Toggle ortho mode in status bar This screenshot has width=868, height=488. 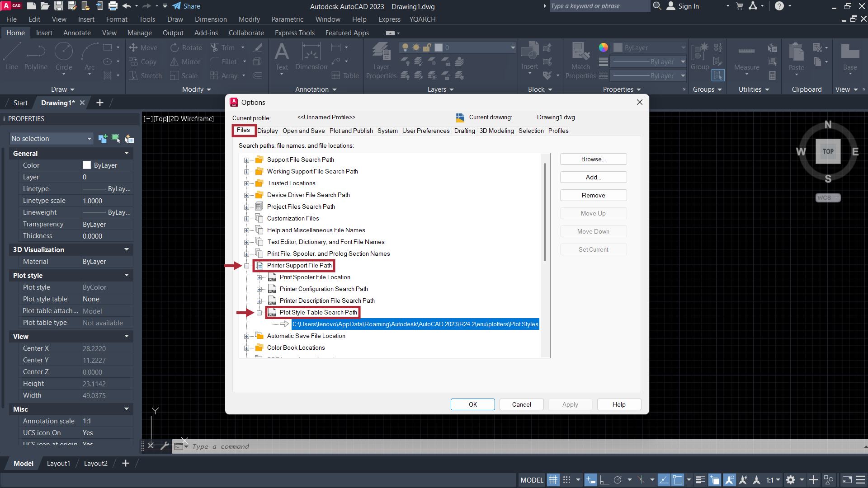[x=604, y=480]
